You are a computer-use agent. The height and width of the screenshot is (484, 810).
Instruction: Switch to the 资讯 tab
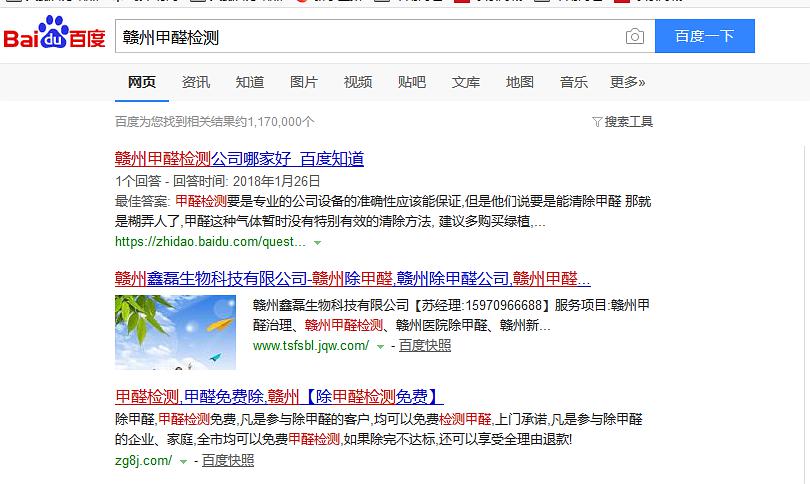[x=196, y=82]
